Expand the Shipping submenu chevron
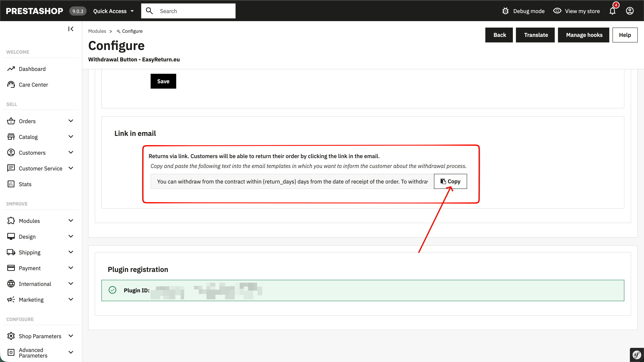 tap(71, 252)
